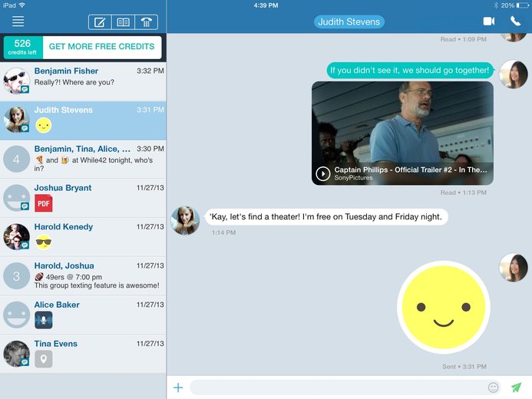Tap group avatar with number 4
The image size is (532, 399).
coord(16,159)
